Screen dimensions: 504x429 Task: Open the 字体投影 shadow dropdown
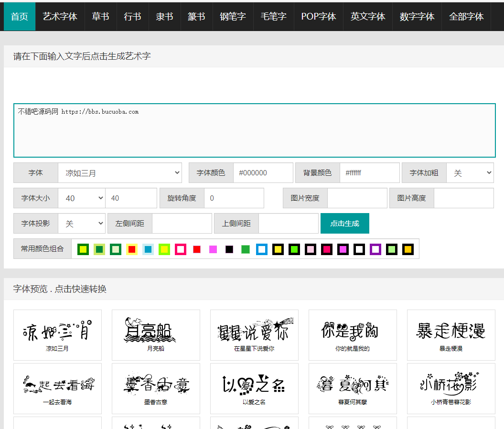[82, 223]
